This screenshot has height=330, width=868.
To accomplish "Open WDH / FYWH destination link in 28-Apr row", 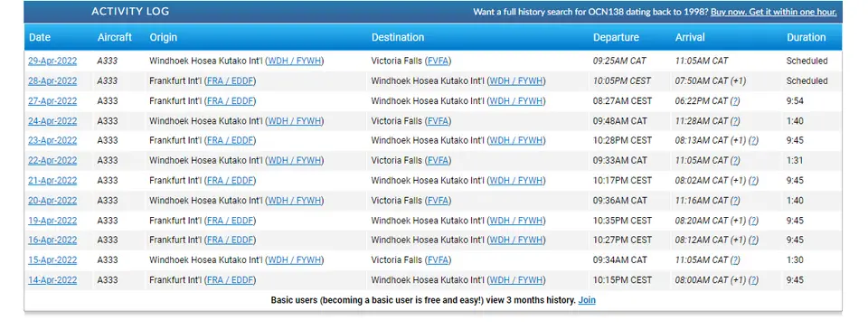I will click(x=516, y=80).
